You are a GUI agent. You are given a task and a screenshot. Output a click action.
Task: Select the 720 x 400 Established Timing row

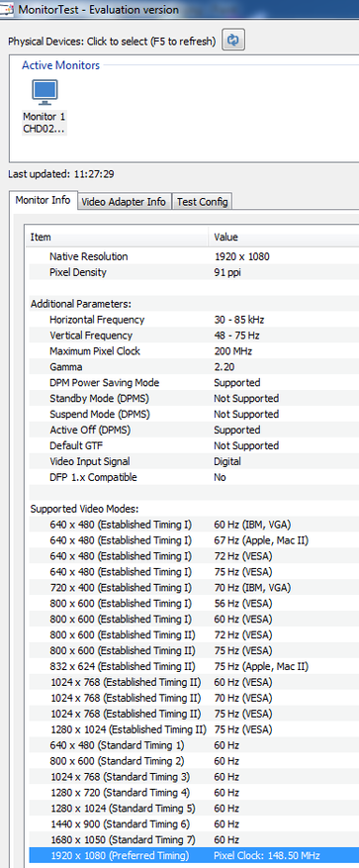tap(192, 587)
